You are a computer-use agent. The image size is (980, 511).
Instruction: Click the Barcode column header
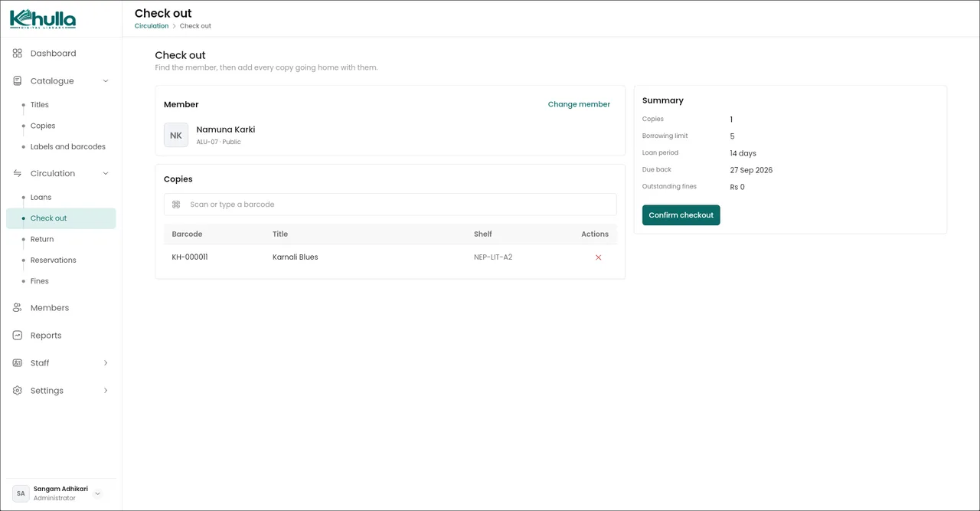(187, 234)
